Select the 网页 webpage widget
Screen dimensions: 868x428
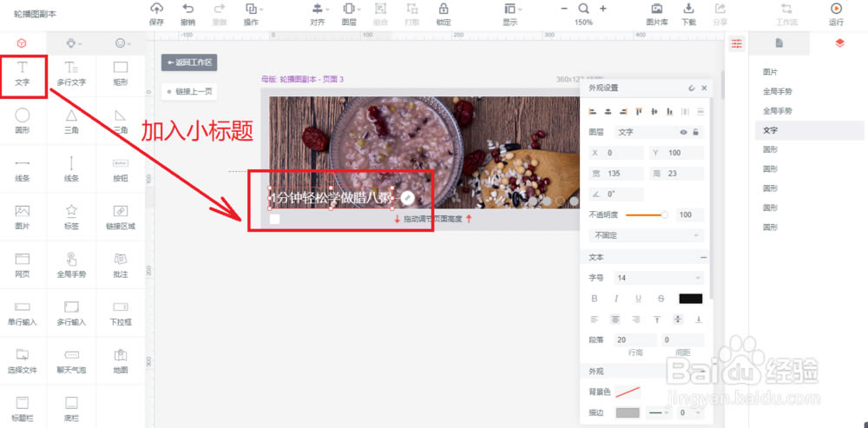click(23, 267)
